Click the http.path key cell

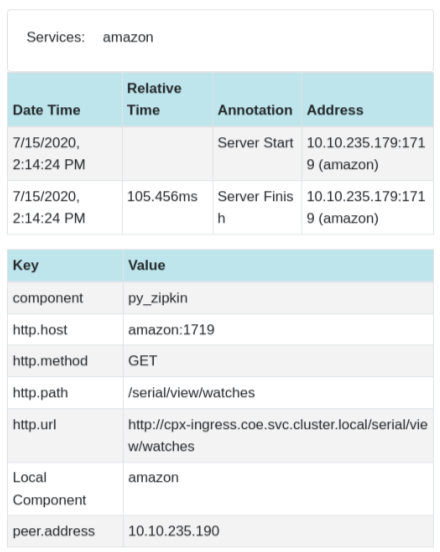65,393
